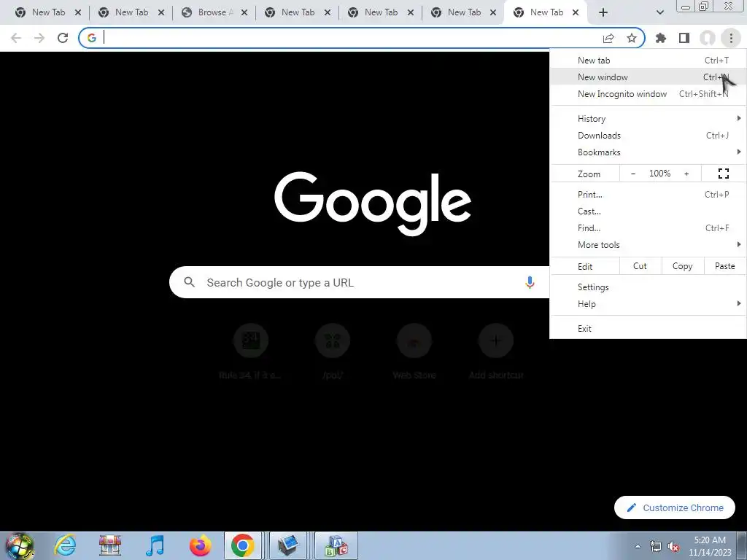Screen dimensions: 747x560
Task: Launch Internet Explorer from the taskbar
Action: tap(65, 545)
